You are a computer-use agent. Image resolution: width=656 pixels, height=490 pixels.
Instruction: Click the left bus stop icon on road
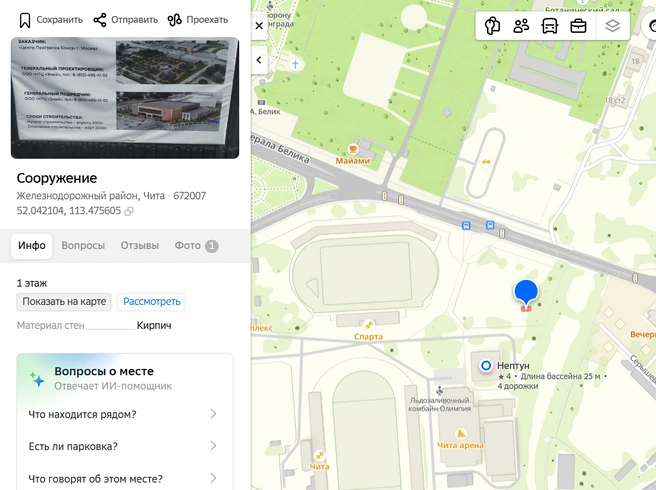click(466, 226)
